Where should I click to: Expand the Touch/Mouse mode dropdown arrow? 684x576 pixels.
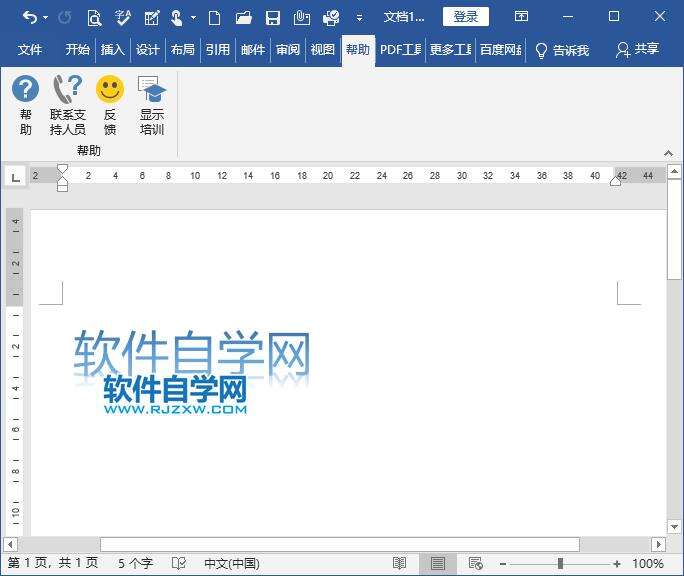point(193,18)
